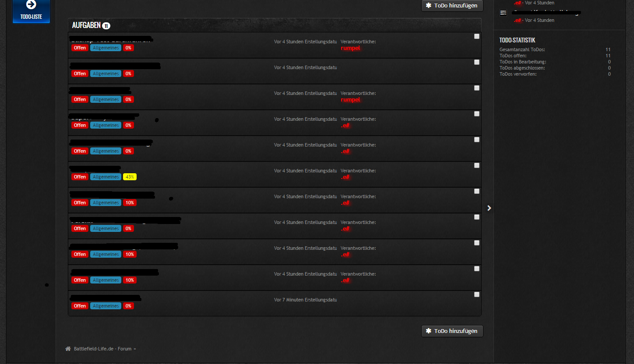Open the Allgemeines category tag of the last task
Screen dimensions: 634x364
106,306
